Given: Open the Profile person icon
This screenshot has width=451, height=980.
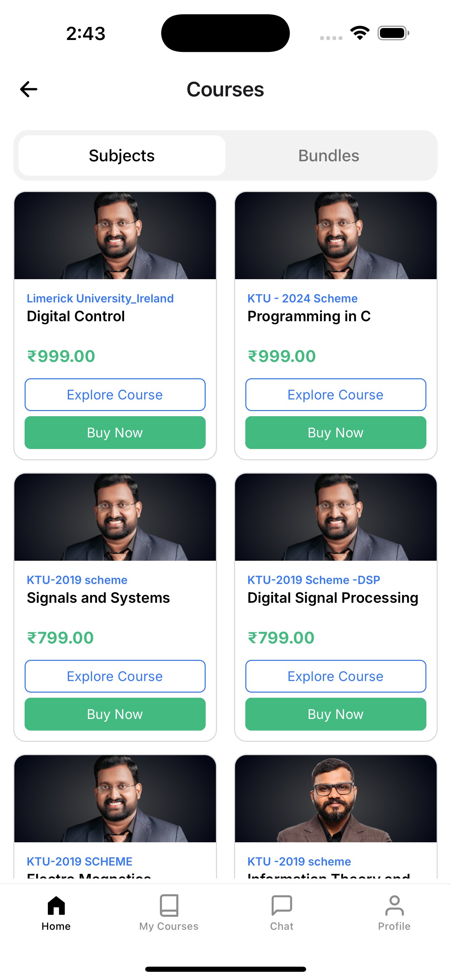Looking at the screenshot, I should (394, 906).
